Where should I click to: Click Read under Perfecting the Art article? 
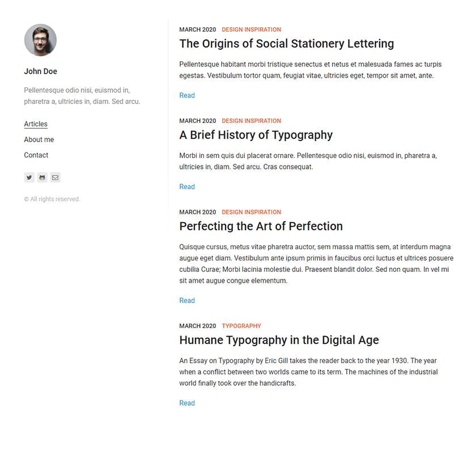[x=187, y=300]
